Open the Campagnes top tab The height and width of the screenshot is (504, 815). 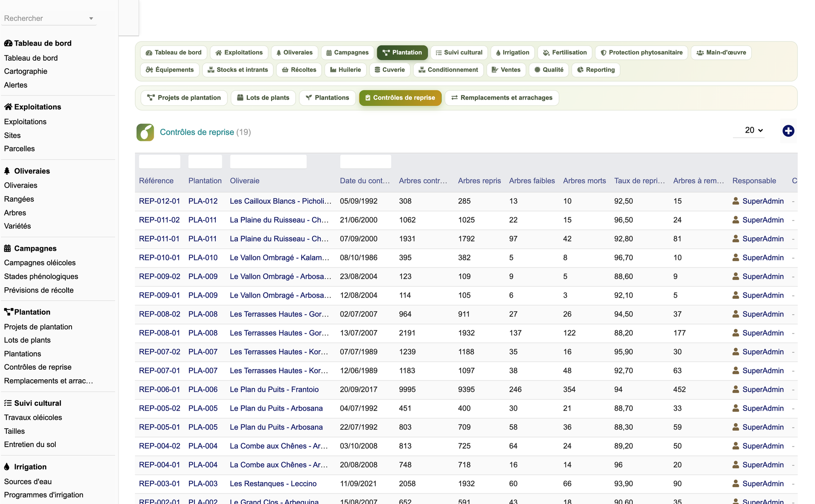(347, 53)
